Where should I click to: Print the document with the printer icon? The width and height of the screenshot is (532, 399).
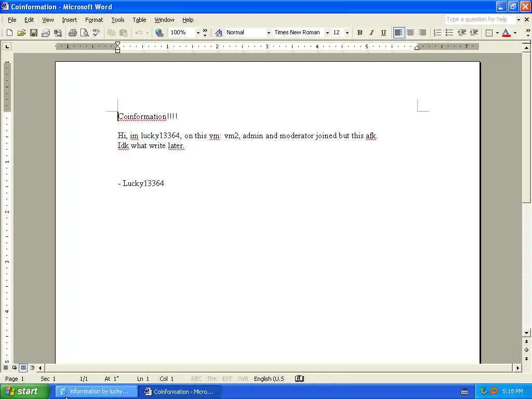pyautogui.click(x=72, y=33)
